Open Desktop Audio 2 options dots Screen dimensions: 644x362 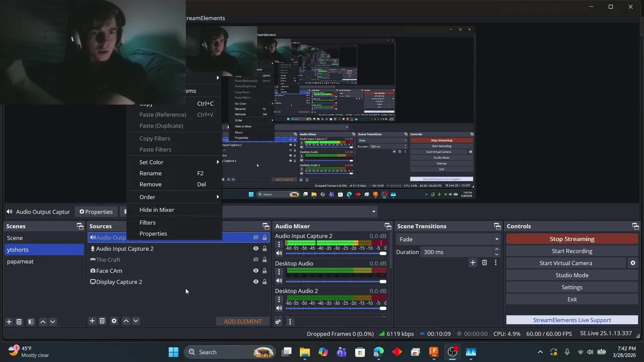(279, 300)
